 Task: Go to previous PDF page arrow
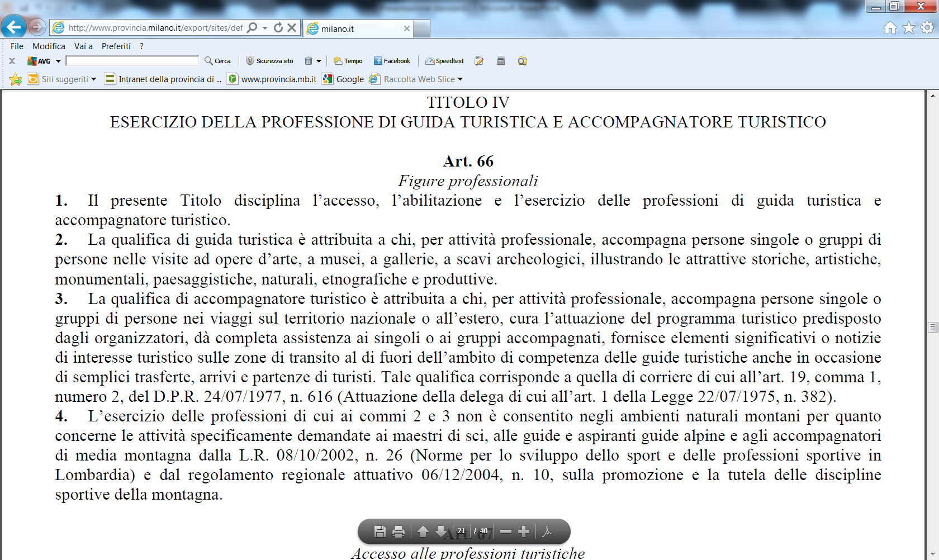click(423, 531)
